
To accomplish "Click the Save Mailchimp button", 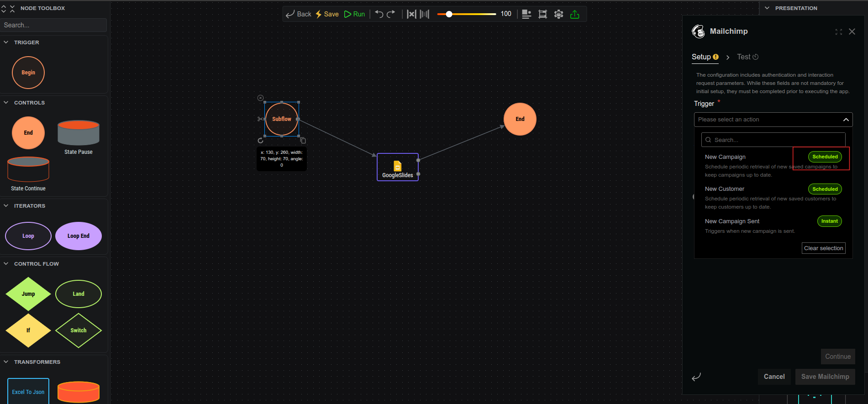I will [825, 377].
